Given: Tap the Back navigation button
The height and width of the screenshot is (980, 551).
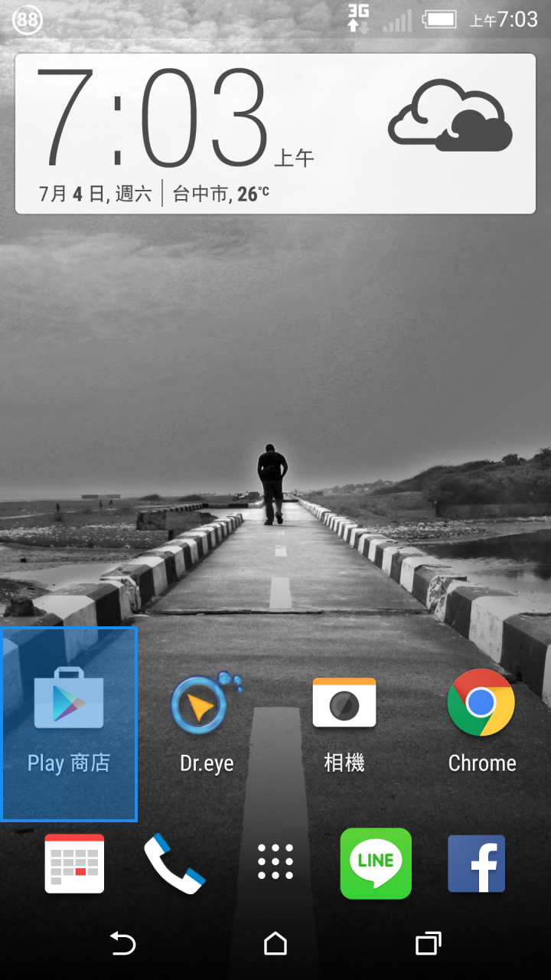Looking at the screenshot, I should (122, 943).
